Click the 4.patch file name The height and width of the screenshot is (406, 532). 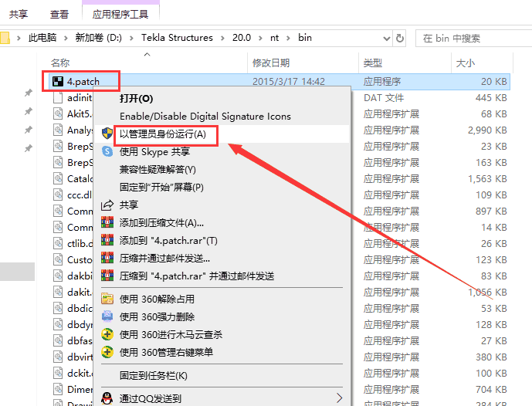[83, 81]
